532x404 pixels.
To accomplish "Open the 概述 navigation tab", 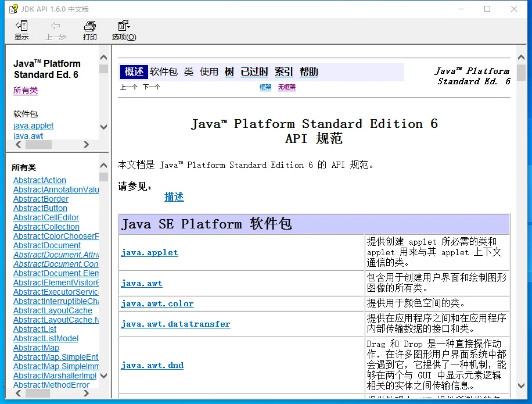I will tap(134, 71).
